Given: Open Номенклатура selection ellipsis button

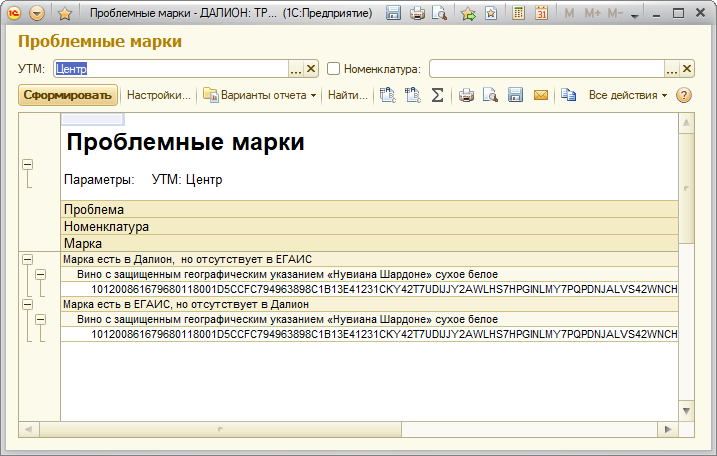Looking at the screenshot, I should pos(672,69).
